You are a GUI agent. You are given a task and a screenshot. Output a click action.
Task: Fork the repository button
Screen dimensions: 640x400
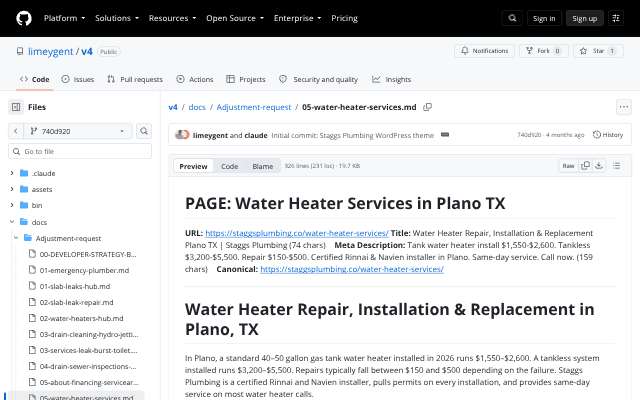pyautogui.click(x=544, y=51)
